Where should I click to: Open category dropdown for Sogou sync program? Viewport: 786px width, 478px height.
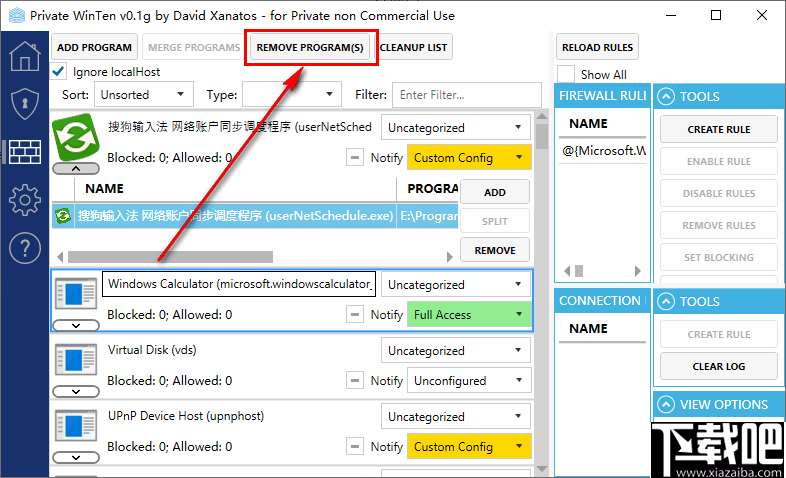pos(456,127)
